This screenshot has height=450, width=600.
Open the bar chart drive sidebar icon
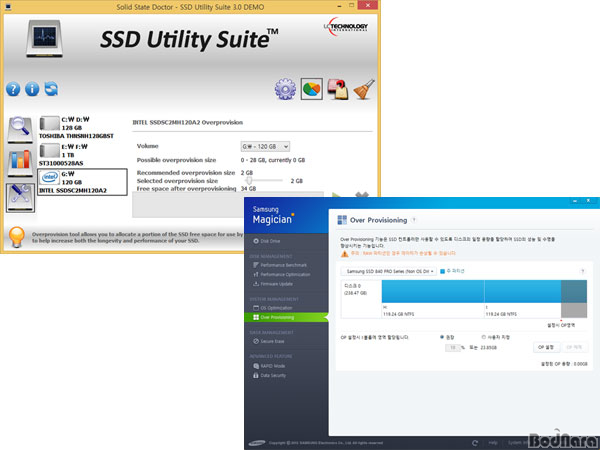tap(20, 163)
